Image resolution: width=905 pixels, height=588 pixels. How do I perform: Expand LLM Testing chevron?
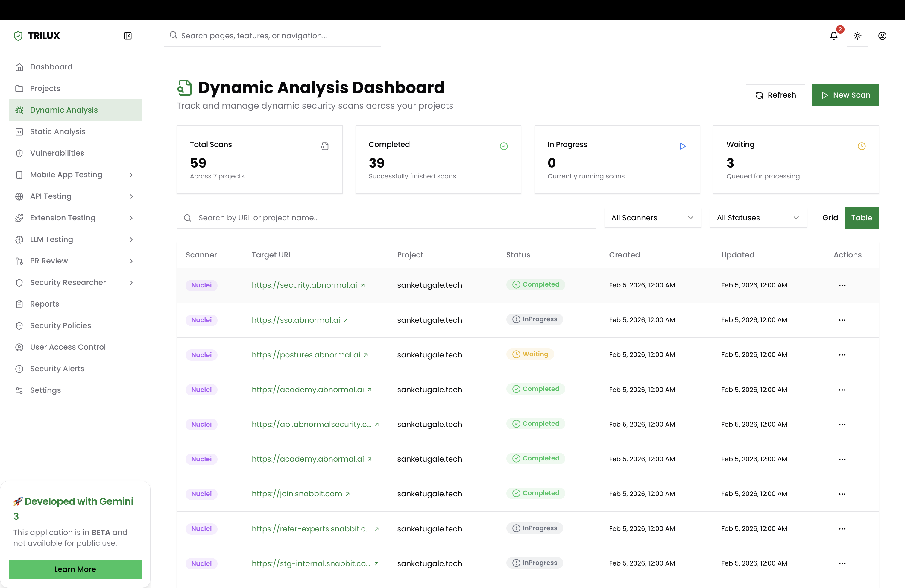click(131, 240)
